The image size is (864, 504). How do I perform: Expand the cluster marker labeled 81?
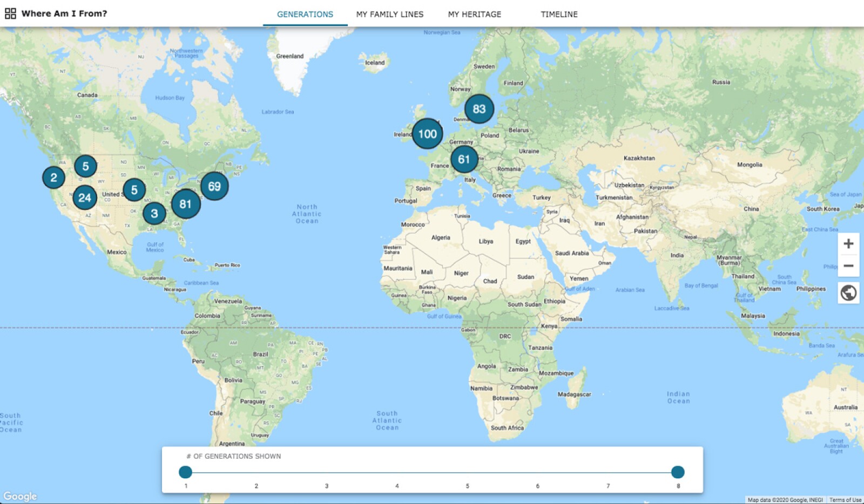[x=186, y=204]
